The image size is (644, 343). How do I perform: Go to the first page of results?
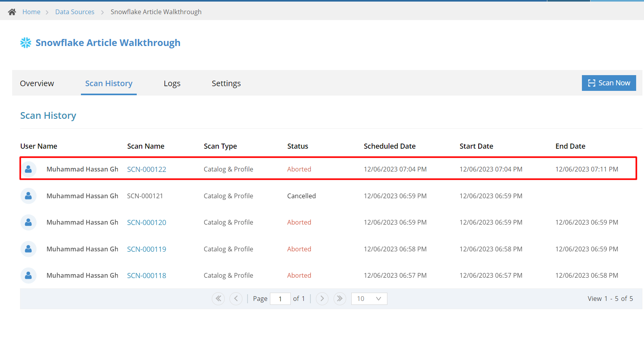(x=218, y=299)
